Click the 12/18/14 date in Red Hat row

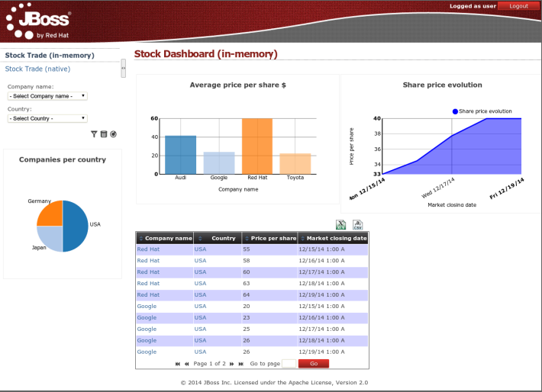tap(322, 283)
